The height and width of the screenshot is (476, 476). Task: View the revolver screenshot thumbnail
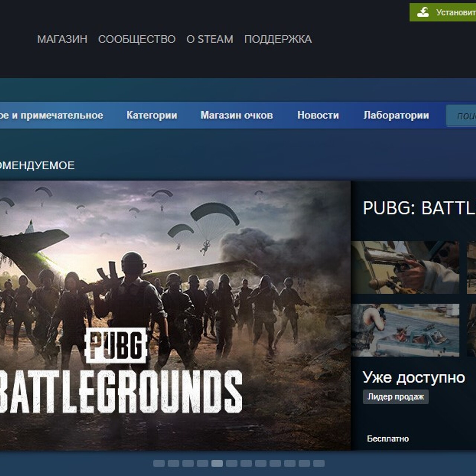(405, 267)
